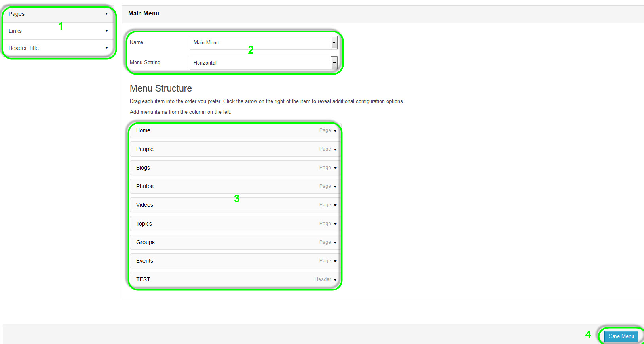Click the Header Title label in sidebar
This screenshot has width=644, height=344.
click(x=24, y=48)
